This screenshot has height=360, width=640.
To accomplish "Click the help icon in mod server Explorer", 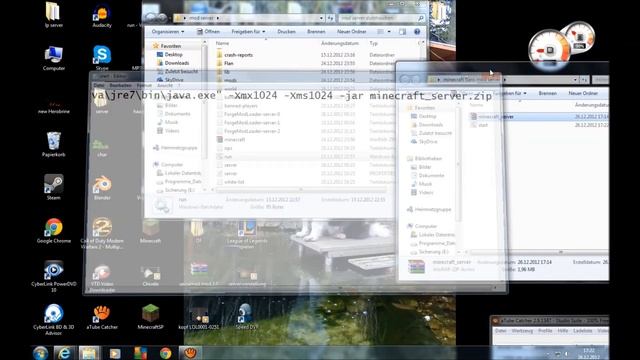I will [417, 31].
